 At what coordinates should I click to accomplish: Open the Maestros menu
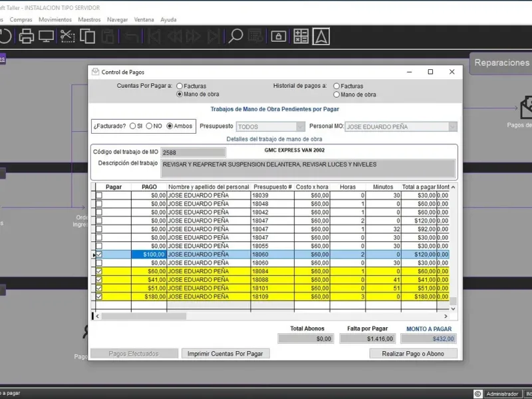click(x=89, y=20)
